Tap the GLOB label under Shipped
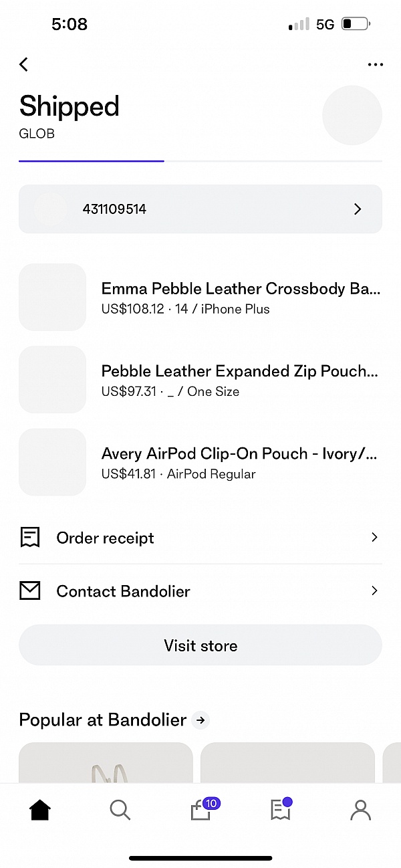 (37, 134)
